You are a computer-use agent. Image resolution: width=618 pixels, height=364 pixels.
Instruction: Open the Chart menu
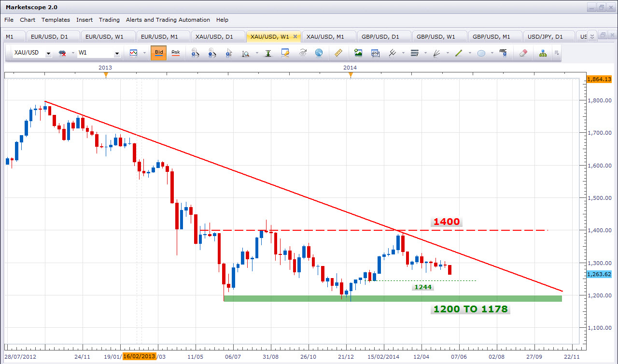coord(28,20)
